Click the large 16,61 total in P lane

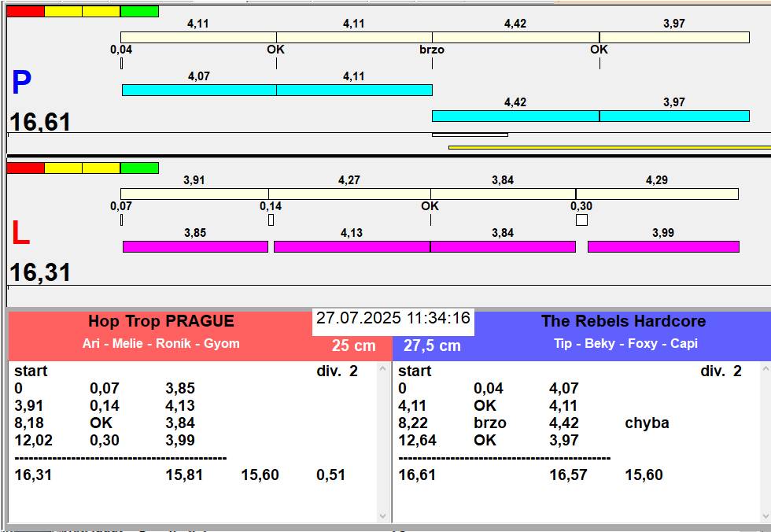point(40,122)
